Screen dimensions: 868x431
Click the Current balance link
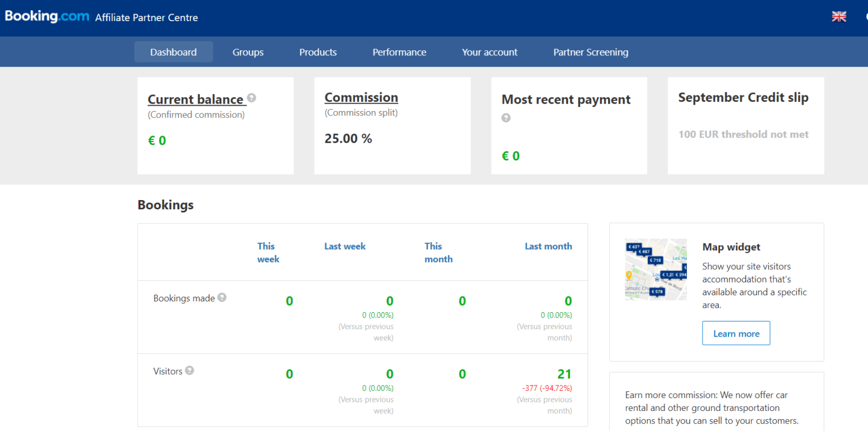pyautogui.click(x=195, y=100)
